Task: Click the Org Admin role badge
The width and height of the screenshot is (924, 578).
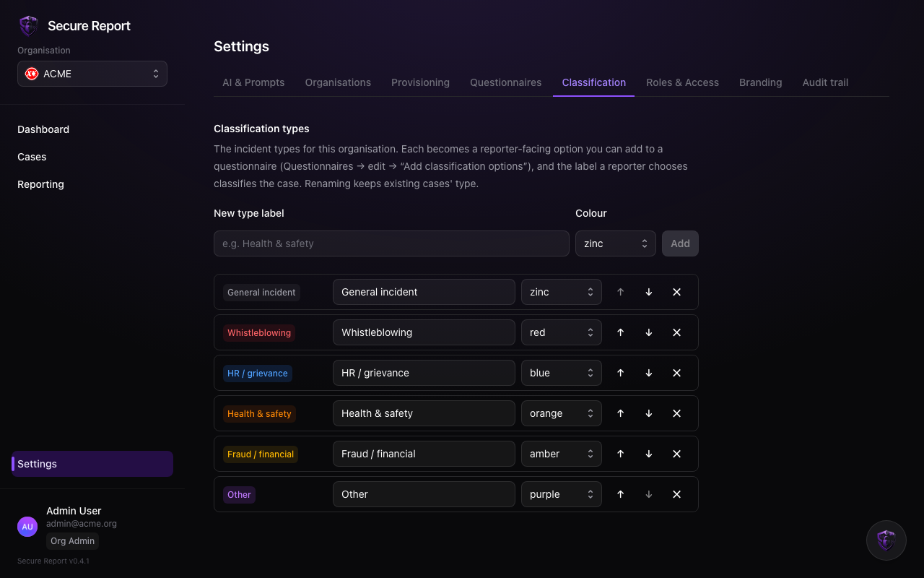Action: pos(72,541)
